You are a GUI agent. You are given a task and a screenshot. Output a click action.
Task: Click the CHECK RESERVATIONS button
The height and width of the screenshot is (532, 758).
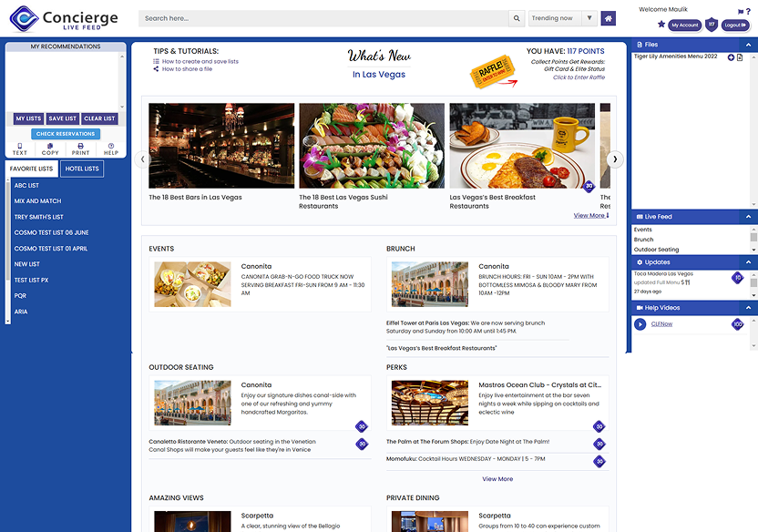(x=66, y=134)
